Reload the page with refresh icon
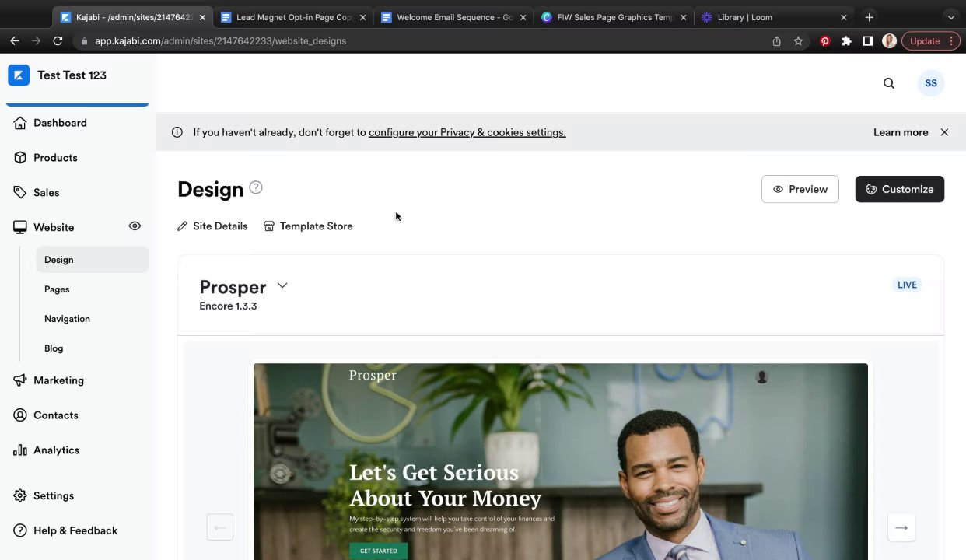This screenshot has height=560, width=966. point(58,41)
